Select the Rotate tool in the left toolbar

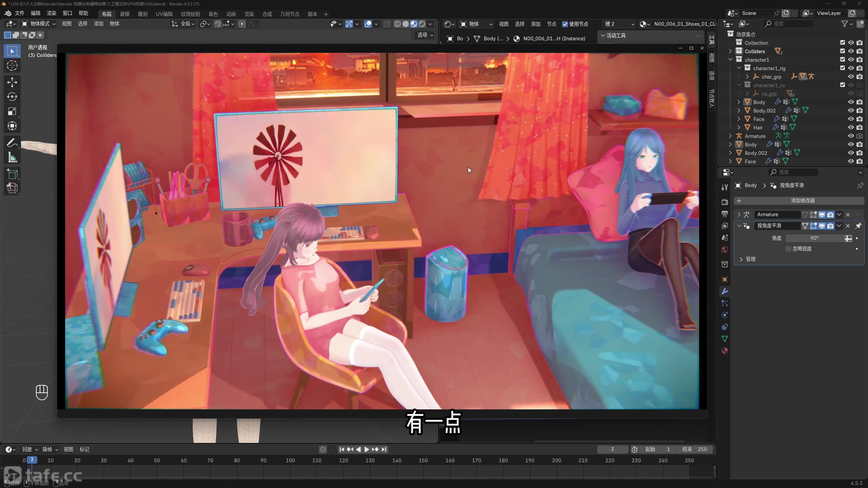(12, 97)
